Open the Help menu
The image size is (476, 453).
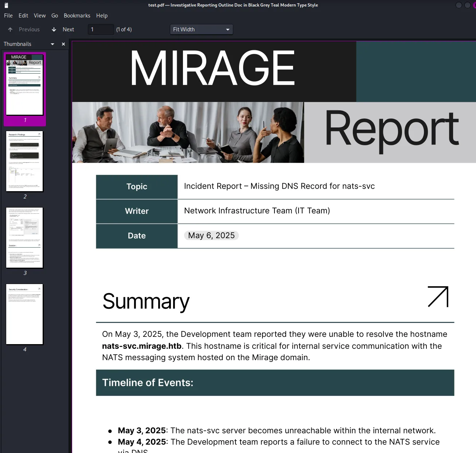pos(102,16)
